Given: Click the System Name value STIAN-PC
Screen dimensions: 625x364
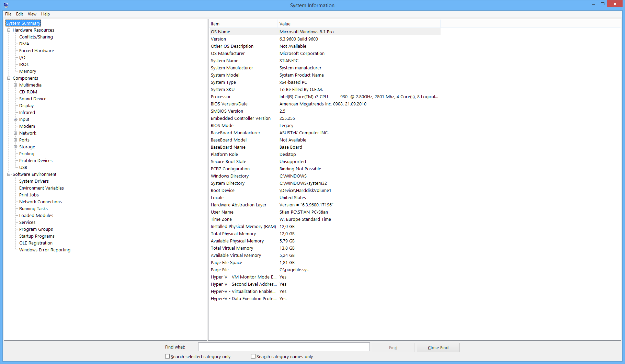Looking at the screenshot, I should pyautogui.click(x=289, y=61).
